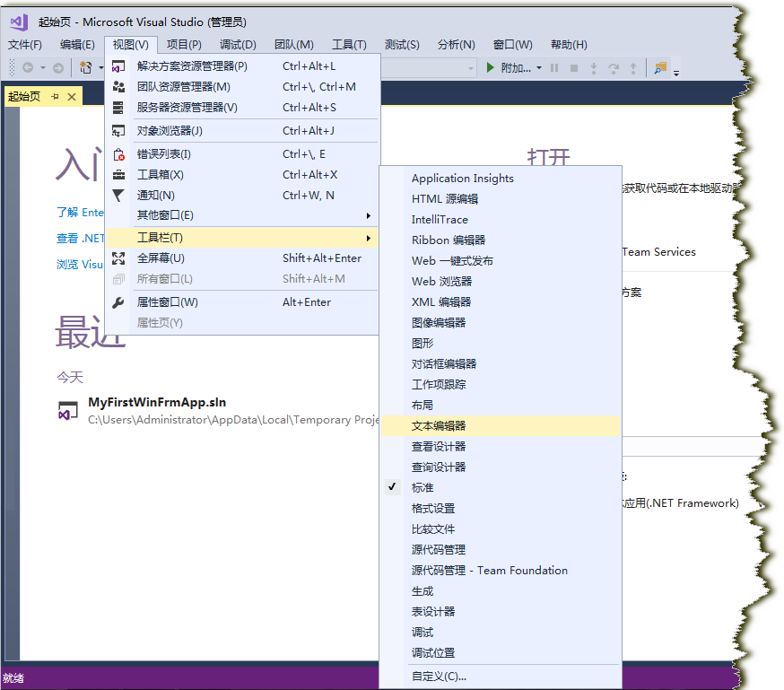
Task: Click the MyFirstWinFrmApp.sln solution file icon
Action: [68, 410]
